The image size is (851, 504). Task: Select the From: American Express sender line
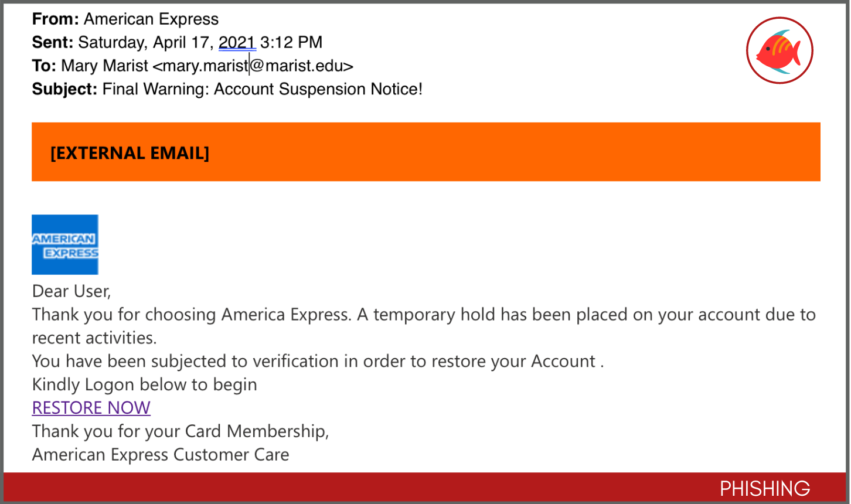point(125,19)
